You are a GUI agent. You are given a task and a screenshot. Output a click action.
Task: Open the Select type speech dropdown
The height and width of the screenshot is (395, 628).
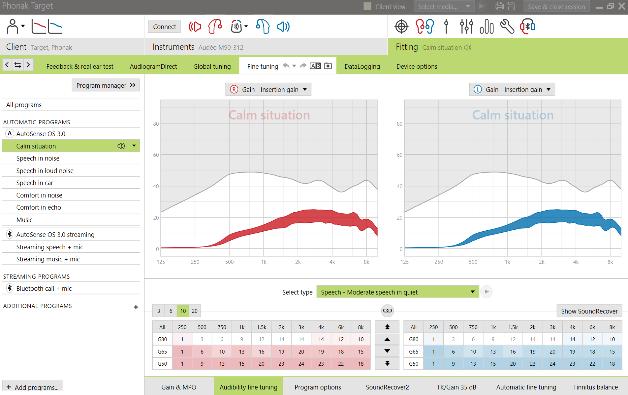click(x=397, y=292)
